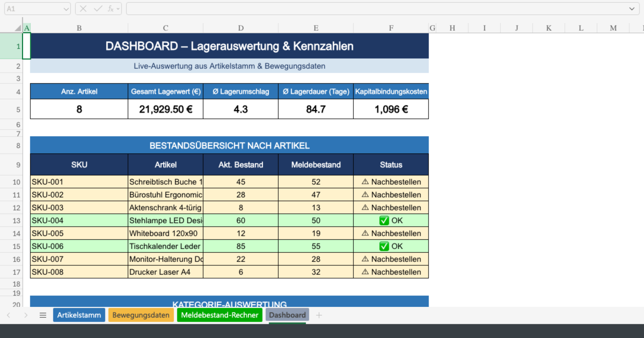
Task: Go to next sheet arrow
Action: pos(26,315)
